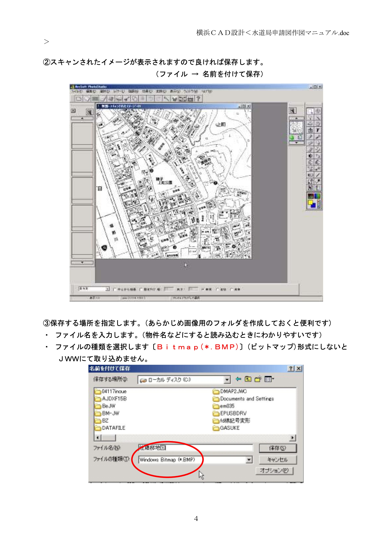The width and height of the screenshot is (392, 555).
Task: Select the Documents and Settings folder
Action: pyautogui.click(x=243, y=399)
